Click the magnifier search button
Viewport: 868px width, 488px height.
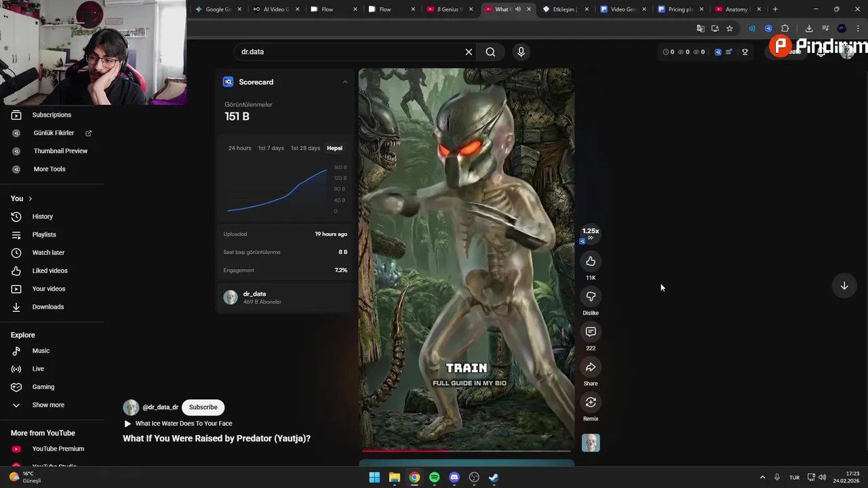(x=490, y=52)
